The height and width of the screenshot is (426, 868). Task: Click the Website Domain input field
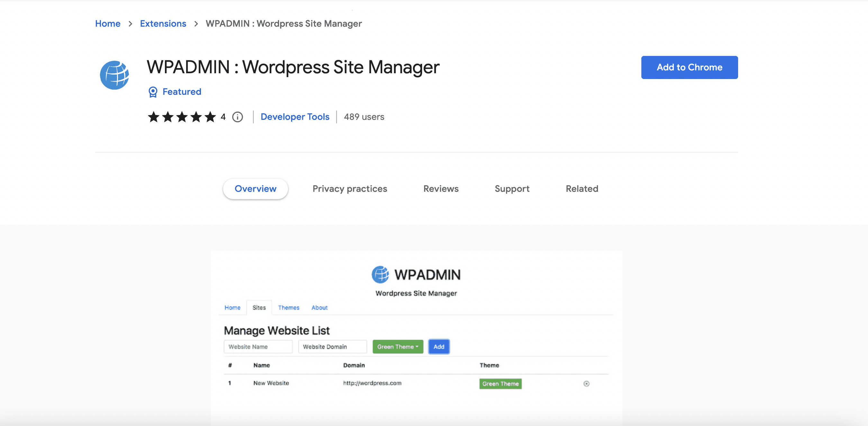pos(333,347)
